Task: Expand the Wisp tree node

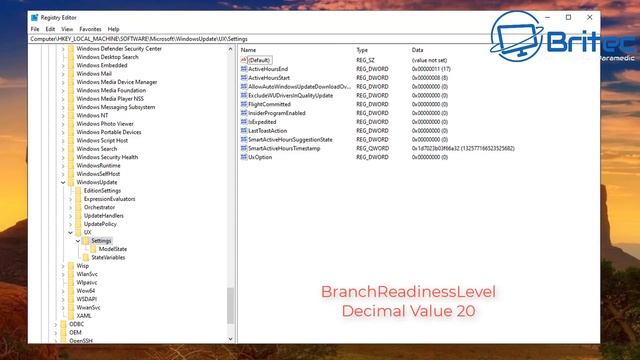Action: click(63, 266)
